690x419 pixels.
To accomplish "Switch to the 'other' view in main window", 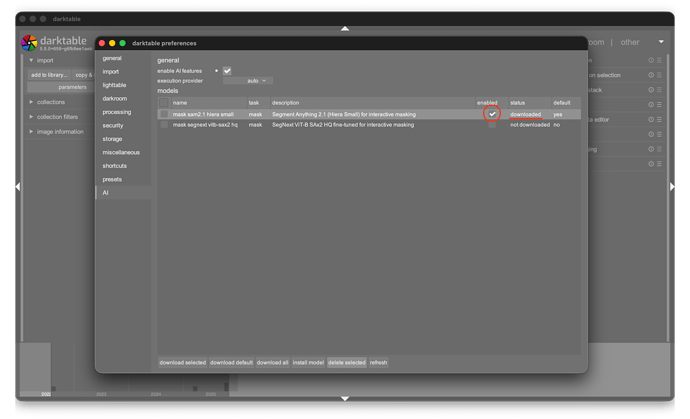I will click(x=630, y=42).
